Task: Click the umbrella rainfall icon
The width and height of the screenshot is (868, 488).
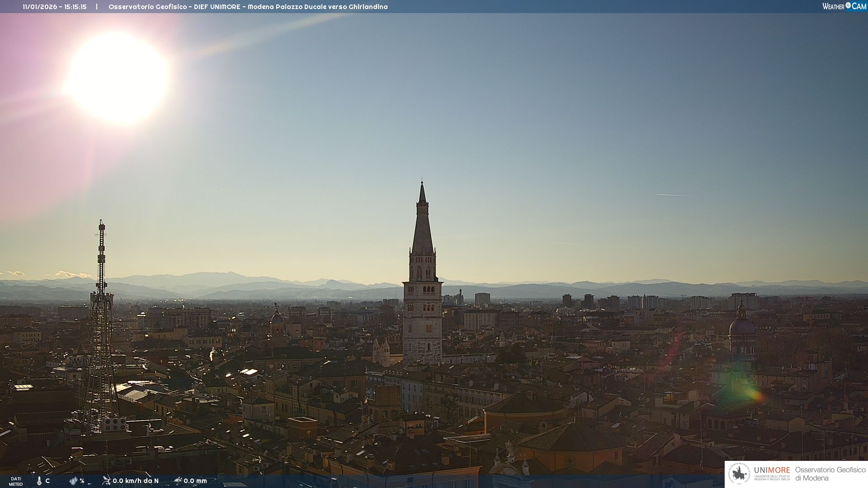Action: pyautogui.click(x=178, y=481)
